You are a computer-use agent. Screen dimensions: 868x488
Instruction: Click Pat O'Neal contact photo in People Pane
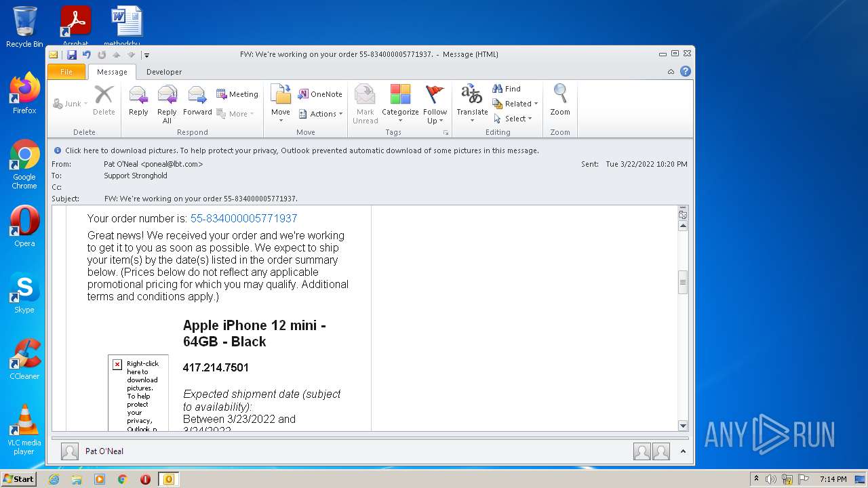tap(70, 451)
